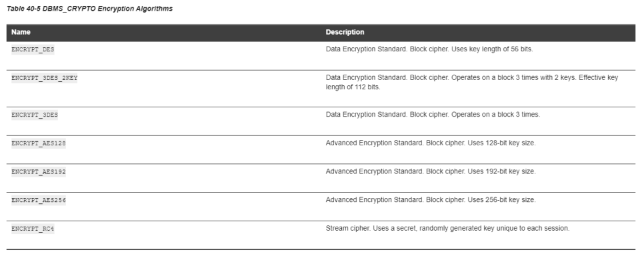Click the dark table header bar

(x=321, y=33)
